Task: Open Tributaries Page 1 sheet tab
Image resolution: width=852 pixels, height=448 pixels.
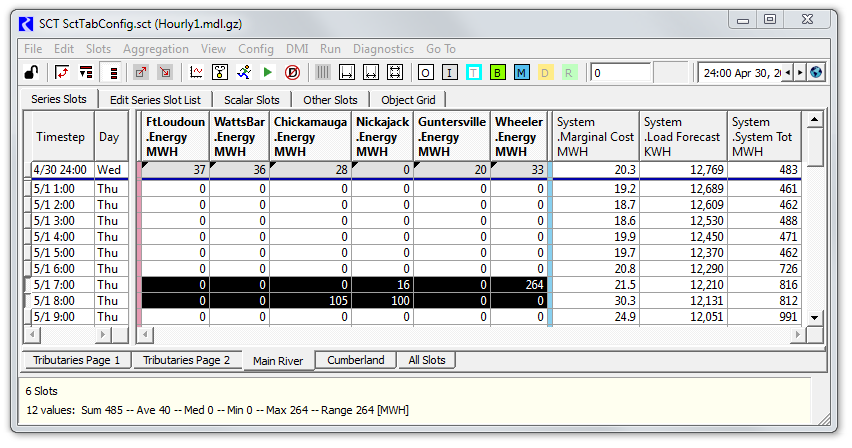Action: click(77, 360)
